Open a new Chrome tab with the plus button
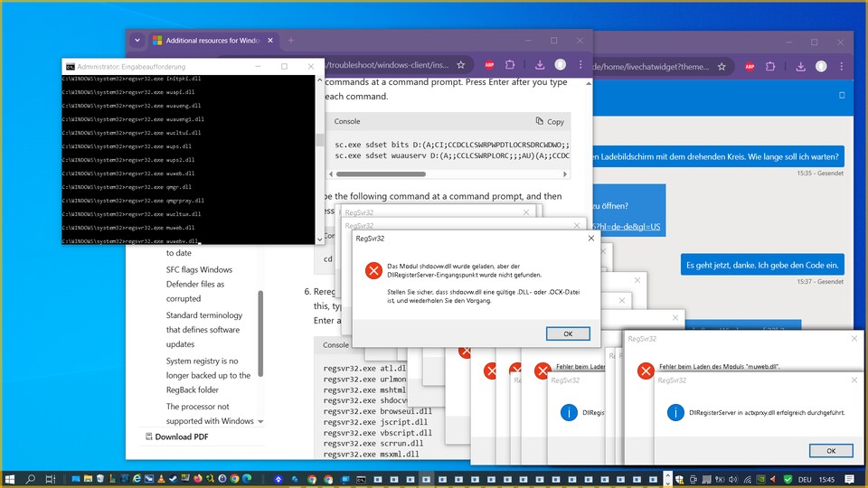 click(291, 41)
